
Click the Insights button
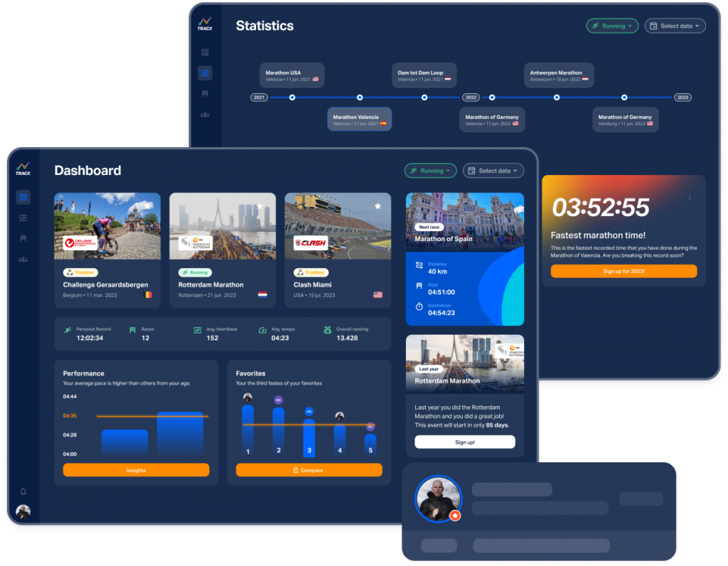pos(136,470)
